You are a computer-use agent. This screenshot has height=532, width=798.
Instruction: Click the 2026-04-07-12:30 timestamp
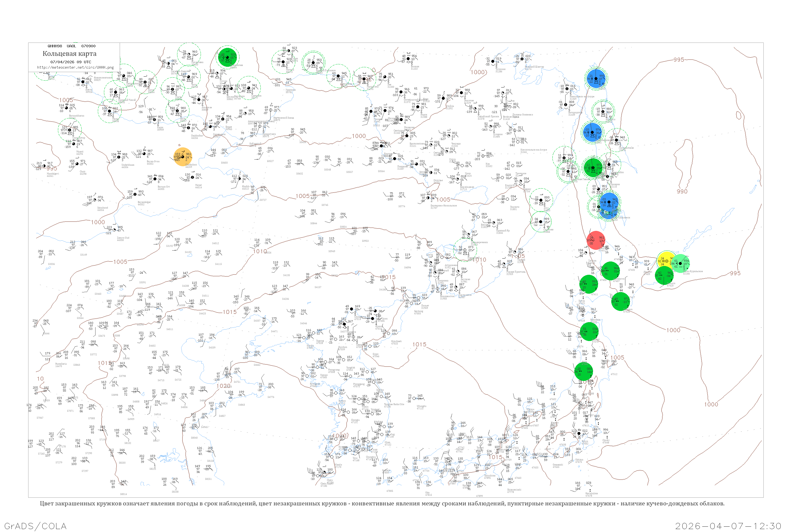[728, 526]
